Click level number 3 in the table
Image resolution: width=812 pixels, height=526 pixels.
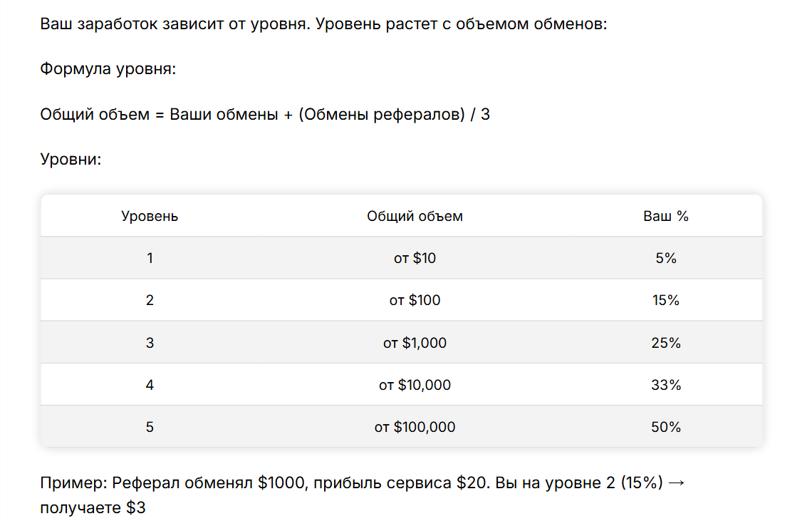point(150,343)
